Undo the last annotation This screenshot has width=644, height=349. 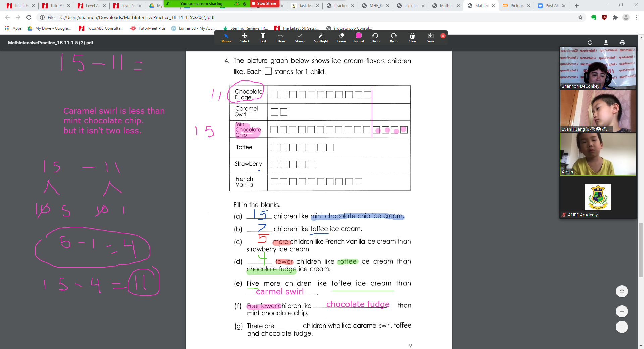(x=375, y=38)
